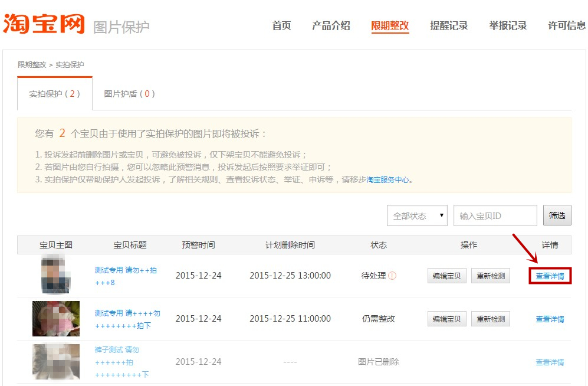Click the highlighted 查看详情 link
The height and width of the screenshot is (386, 588).
549,275
